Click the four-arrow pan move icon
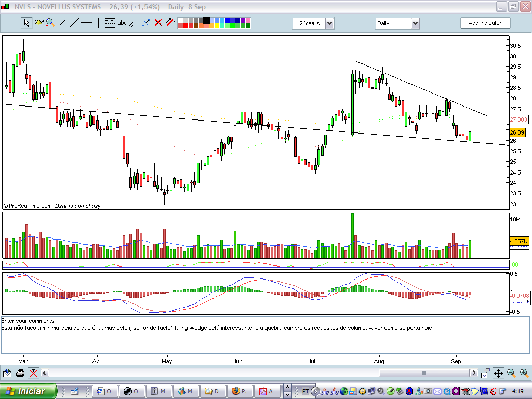This screenshot has width=532, height=399. click(498, 373)
